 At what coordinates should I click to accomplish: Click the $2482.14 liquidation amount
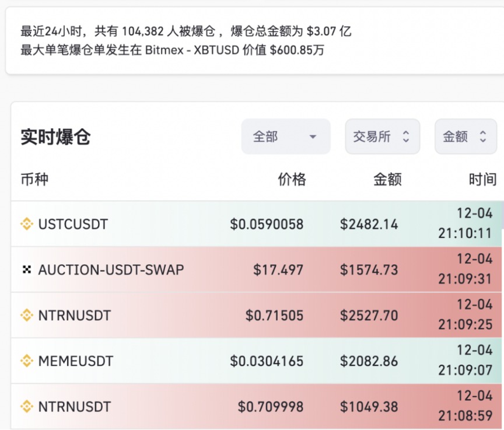[x=369, y=224]
